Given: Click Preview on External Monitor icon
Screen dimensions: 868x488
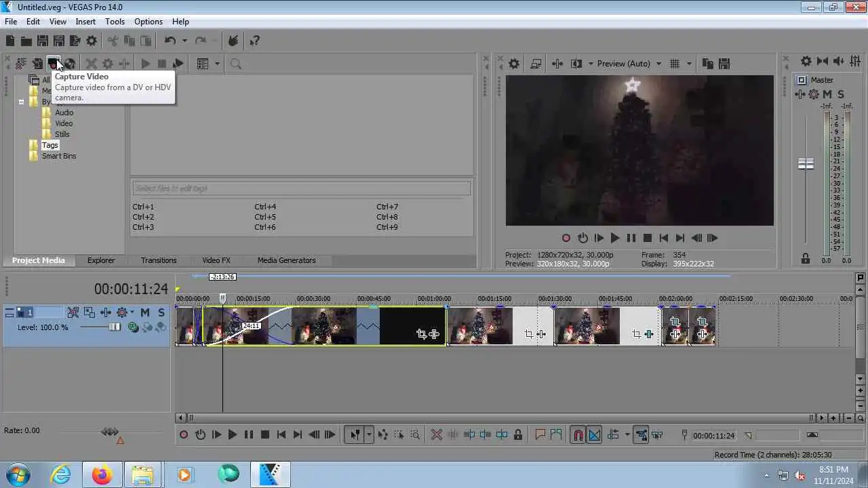Looking at the screenshot, I should (x=536, y=64).
